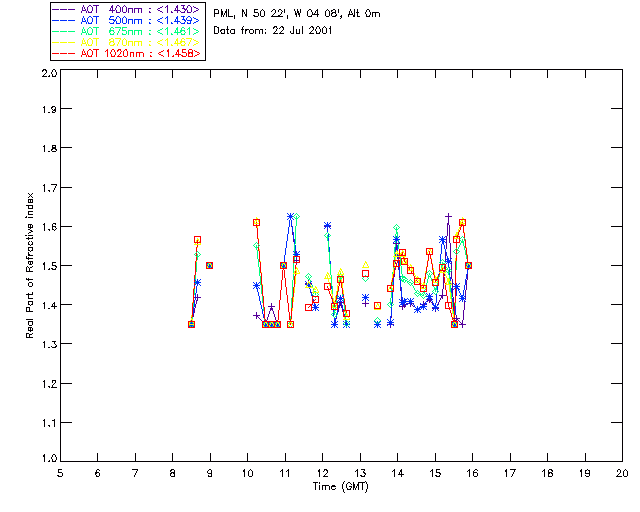Click the y-axis tick label '1.9'
Viewport: 640px width, 512px height.
coord(49,109)
